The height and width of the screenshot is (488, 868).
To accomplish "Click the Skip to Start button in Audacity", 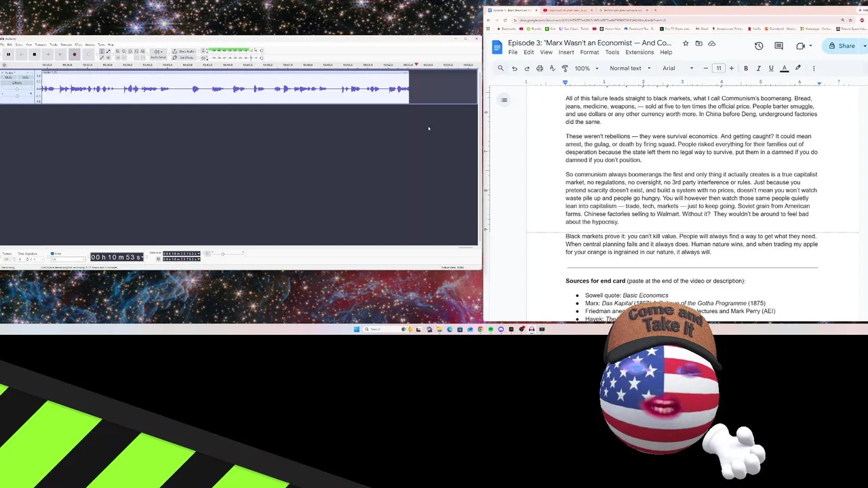I will coord(48,54).
